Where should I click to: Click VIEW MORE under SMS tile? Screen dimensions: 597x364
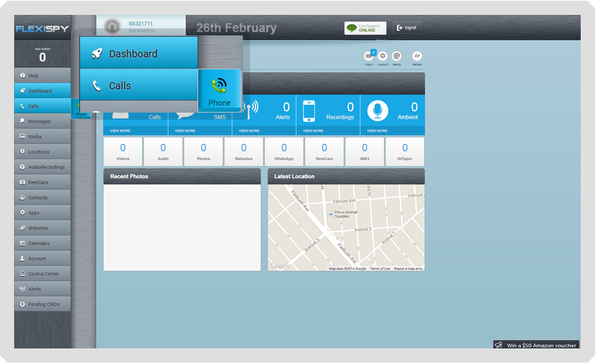click(185, 130)
